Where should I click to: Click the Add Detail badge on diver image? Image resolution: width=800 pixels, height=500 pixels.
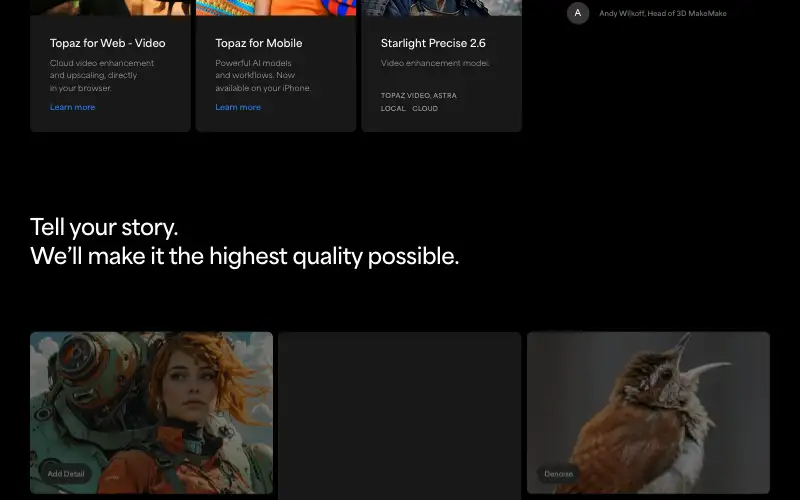click(x=66, y=473)
